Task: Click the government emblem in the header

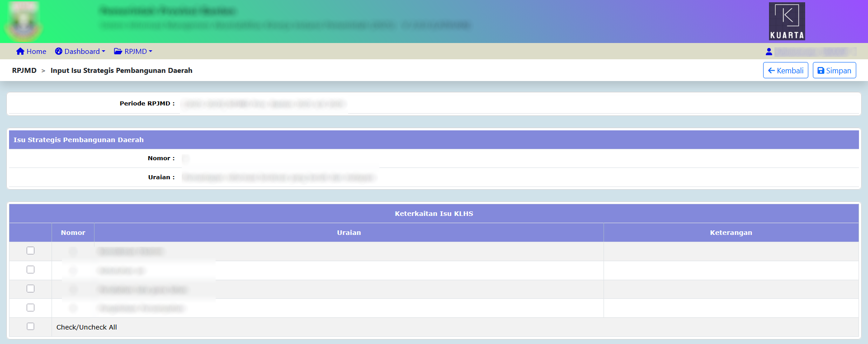Action: 24,22
